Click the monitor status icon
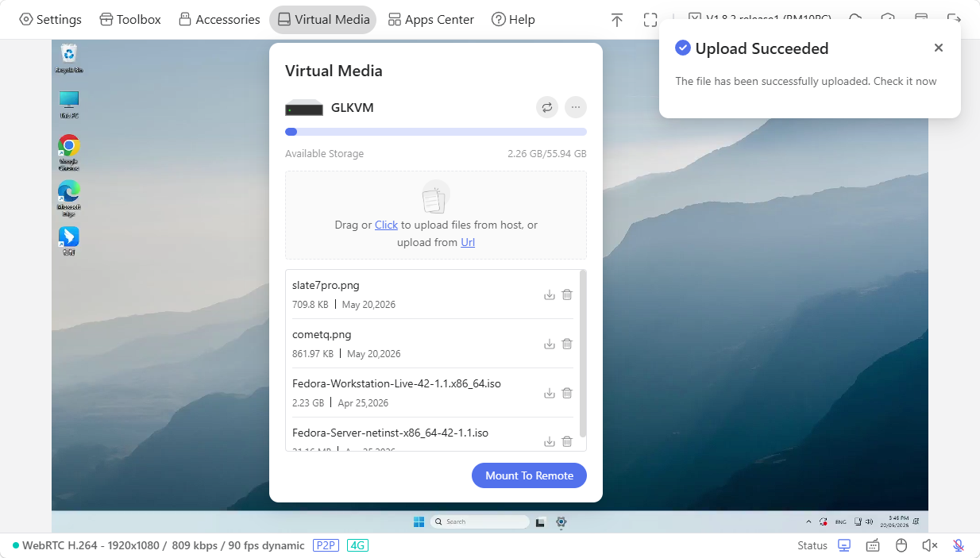980x558 pixels. 844,545
